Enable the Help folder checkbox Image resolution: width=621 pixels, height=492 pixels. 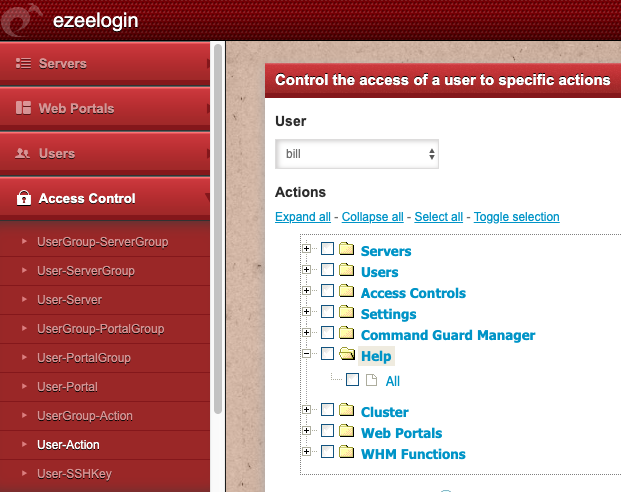pyautogui.click(x=327, y=354)
